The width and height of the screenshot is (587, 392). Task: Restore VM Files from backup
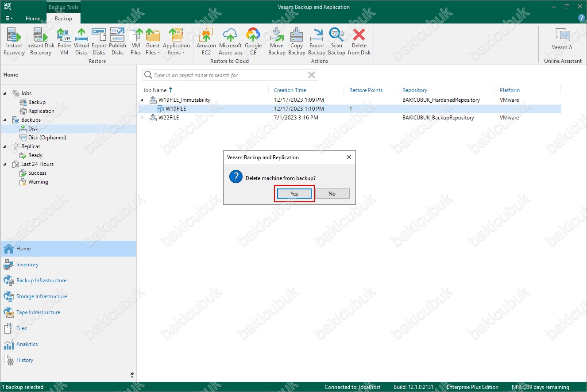click(x=135, y=42)
